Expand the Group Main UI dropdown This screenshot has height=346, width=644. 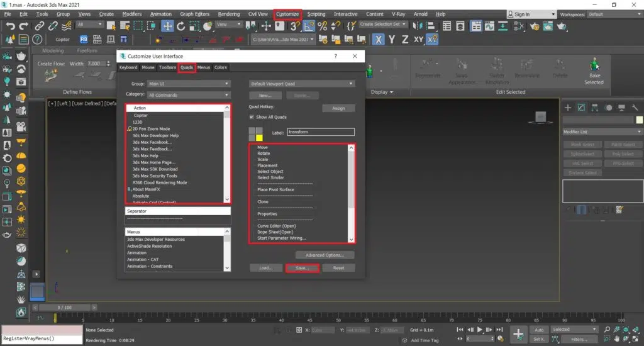188,84
